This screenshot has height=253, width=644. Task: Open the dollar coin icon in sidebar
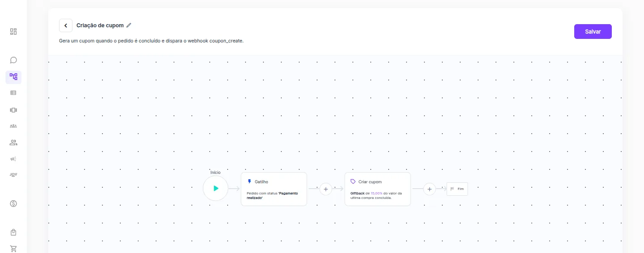13,203
